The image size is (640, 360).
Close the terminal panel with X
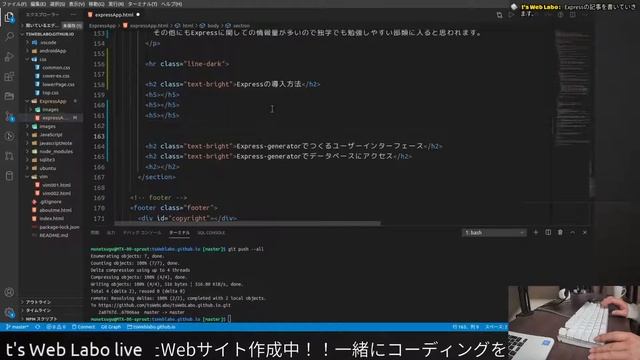585,232
